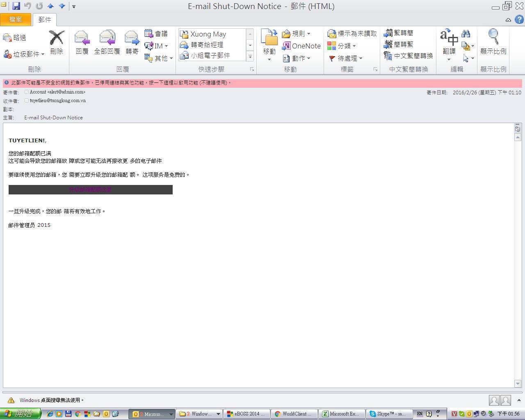The height and width of the screenshot is (420, 525).
Task: Go to the previous item using the up arrow
Action: pos(51,6)
